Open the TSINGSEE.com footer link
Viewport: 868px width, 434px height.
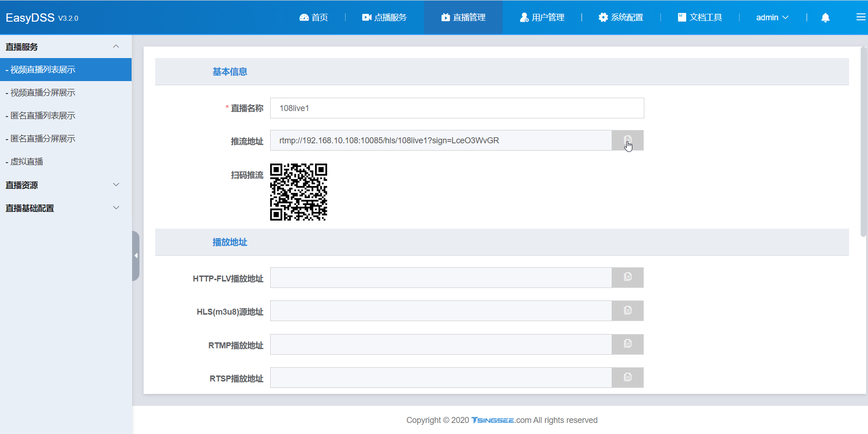pos(501,420)
